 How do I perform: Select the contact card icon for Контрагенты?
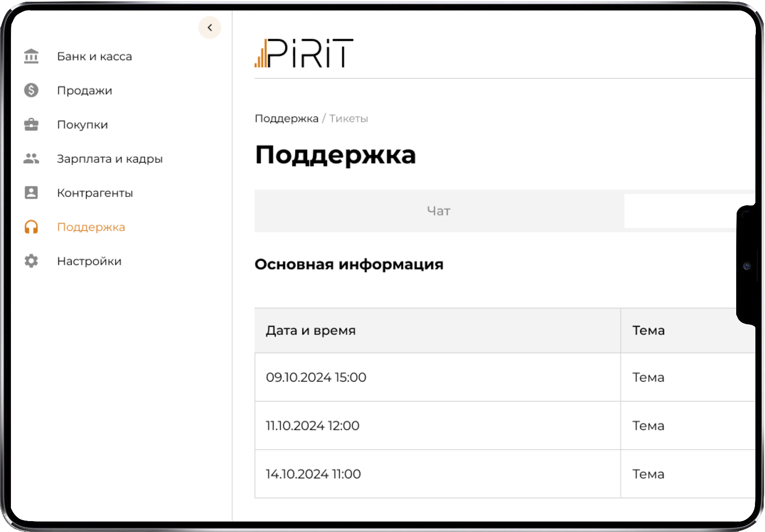coord(31,192)
